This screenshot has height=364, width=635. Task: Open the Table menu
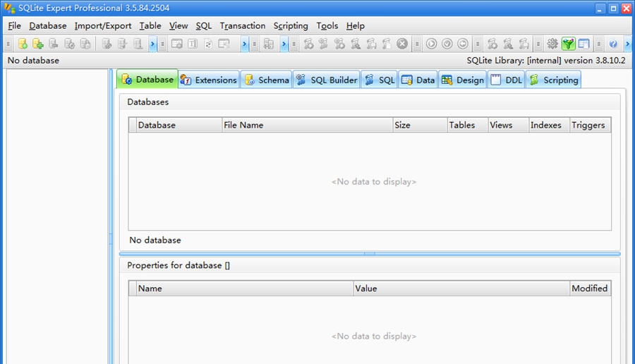pyautogui.click(x=150, y=26)
